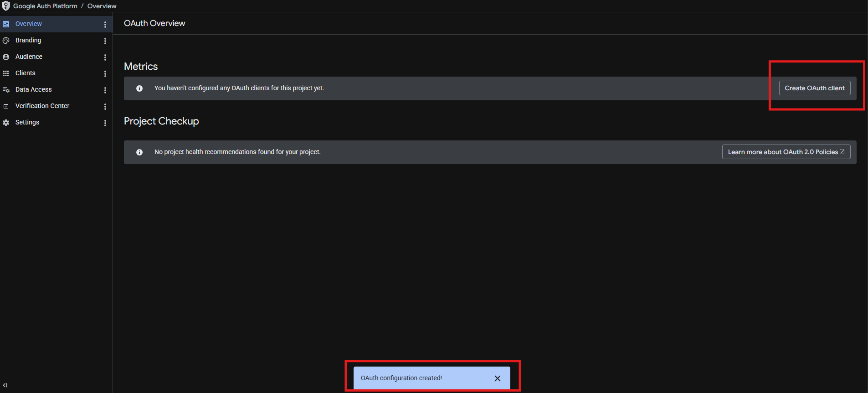Image resolution: width=868 pixels, height=393 pixels.
Task: Open the three-dot menu beside Audience
Action: [x=105, y=57]
